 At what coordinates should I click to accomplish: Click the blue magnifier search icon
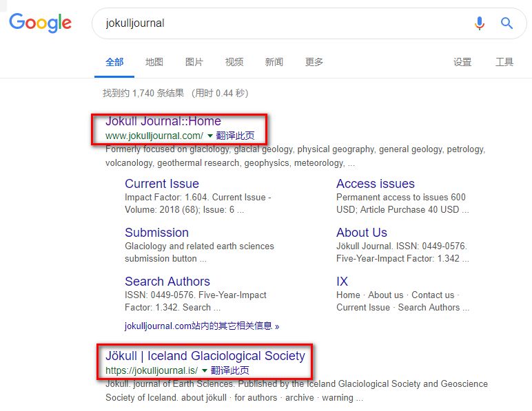[507, 23]
